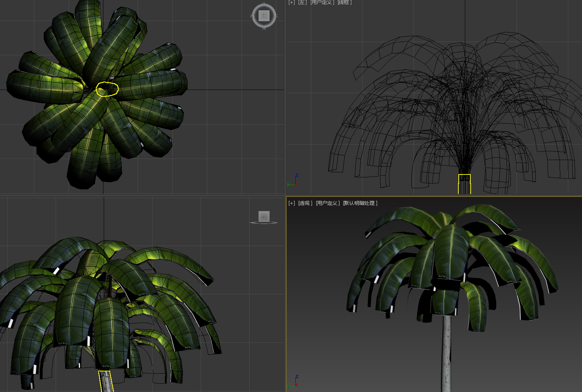The width and height of the screenshot is (582, 392).
Task: Click the 南 south label on ViewCube compass
Action: tap(264, 28)
